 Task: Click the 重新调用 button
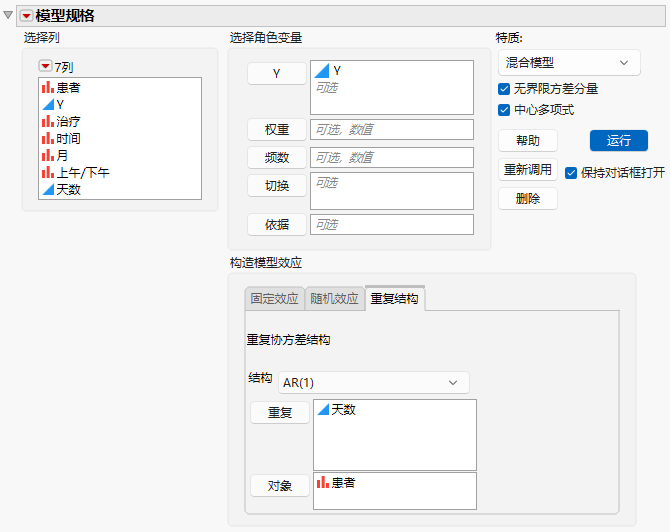[x=528, y=170]
